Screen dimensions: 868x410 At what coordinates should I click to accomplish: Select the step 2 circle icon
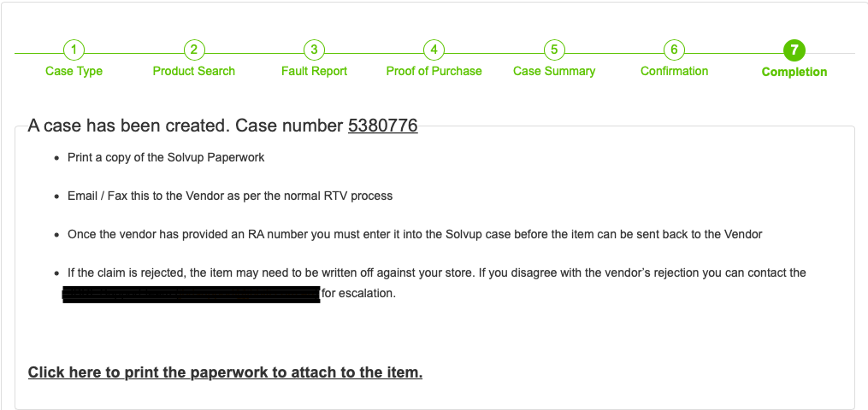(x=194, y=50)
